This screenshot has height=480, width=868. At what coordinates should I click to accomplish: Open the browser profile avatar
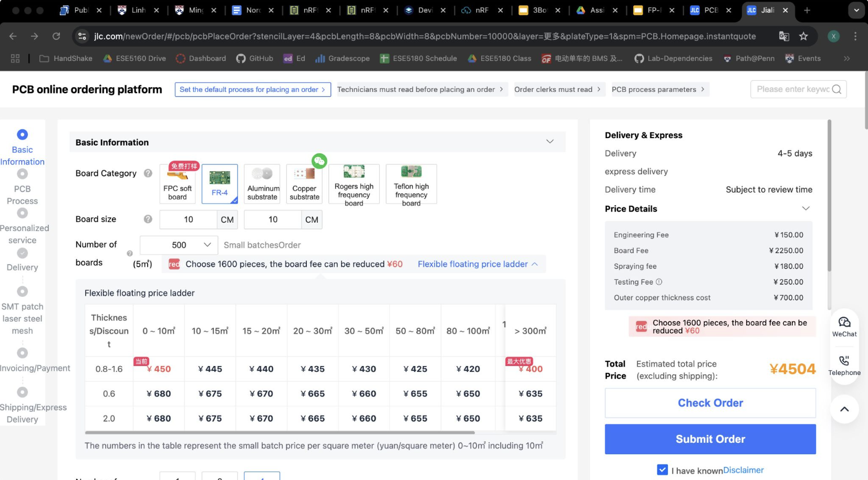(833, 36)
